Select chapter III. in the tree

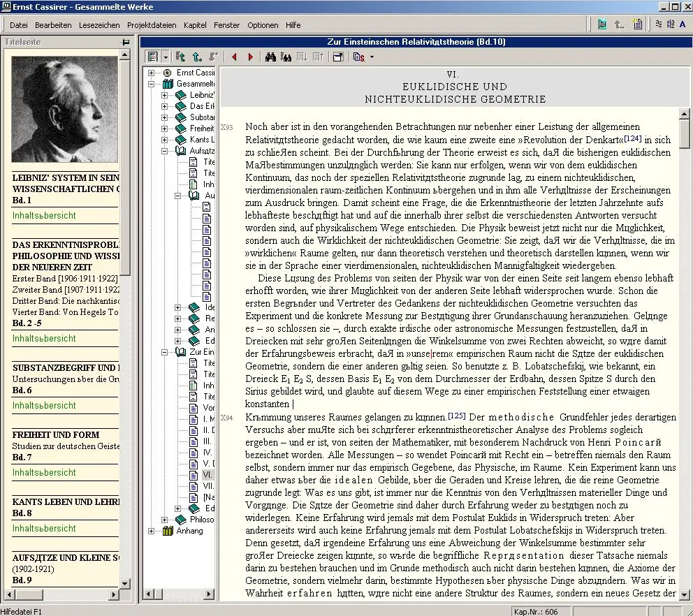[207, 441]
